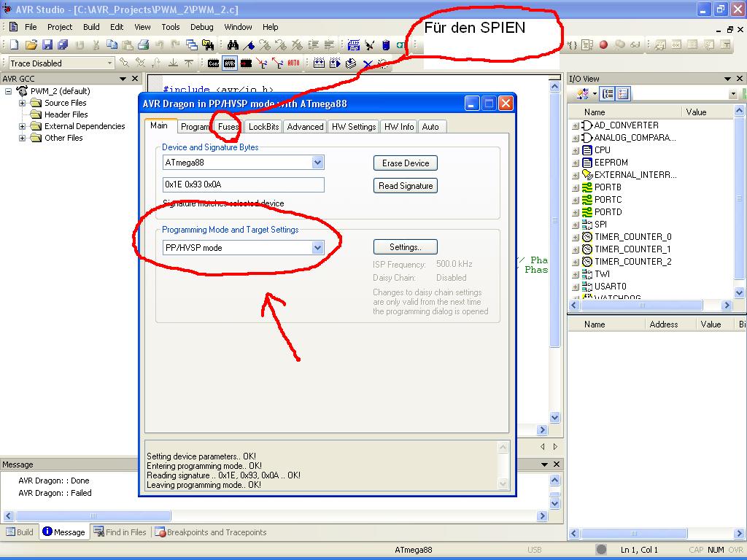Toggle the list-details icon in I/O View
This screenshot has height=560, width=747.
pyautogui.click(x=623, y=94)
